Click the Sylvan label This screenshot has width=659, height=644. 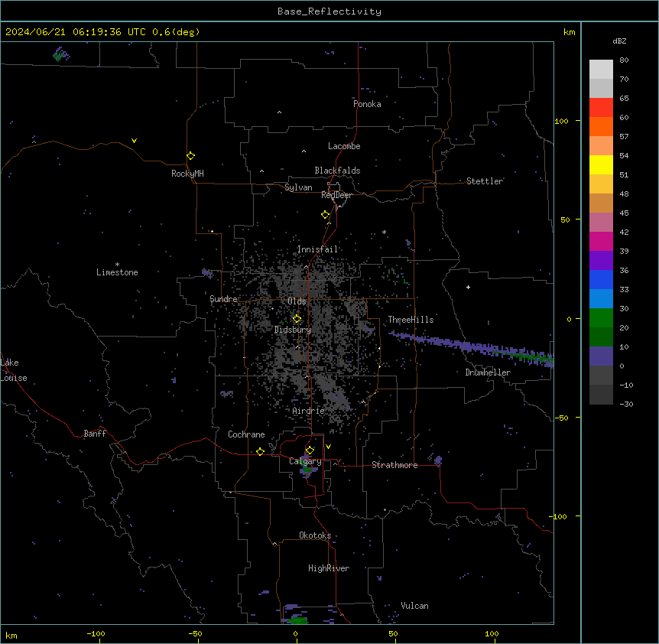(298, 187)
